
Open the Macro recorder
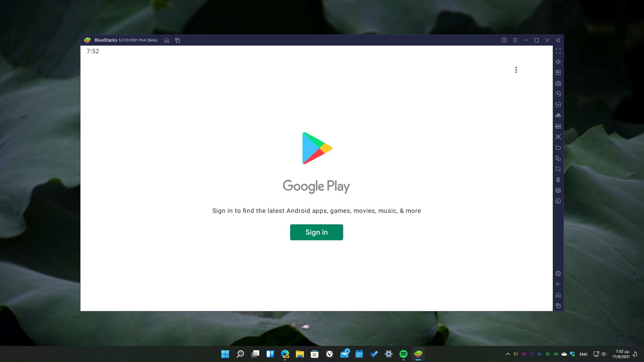click(x=558, y=94)
